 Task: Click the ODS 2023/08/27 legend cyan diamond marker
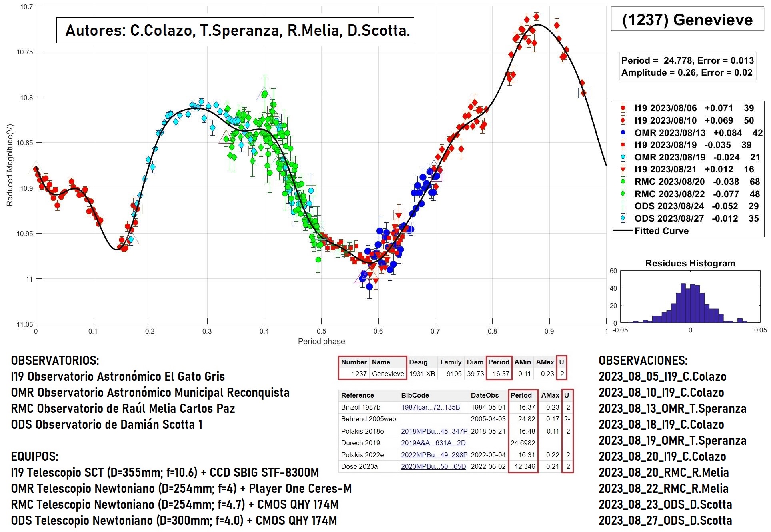pyautogui.click(x=623, y=218)
